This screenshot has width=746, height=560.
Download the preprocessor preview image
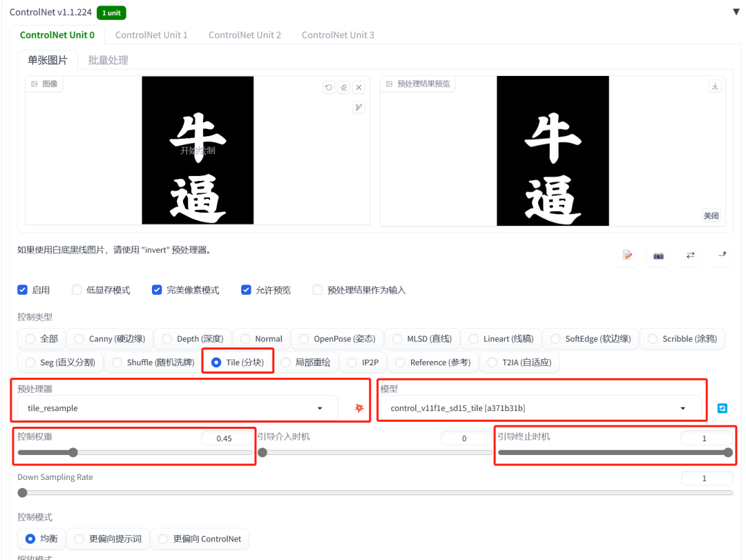pyautogui.click(x=715, y=86)
